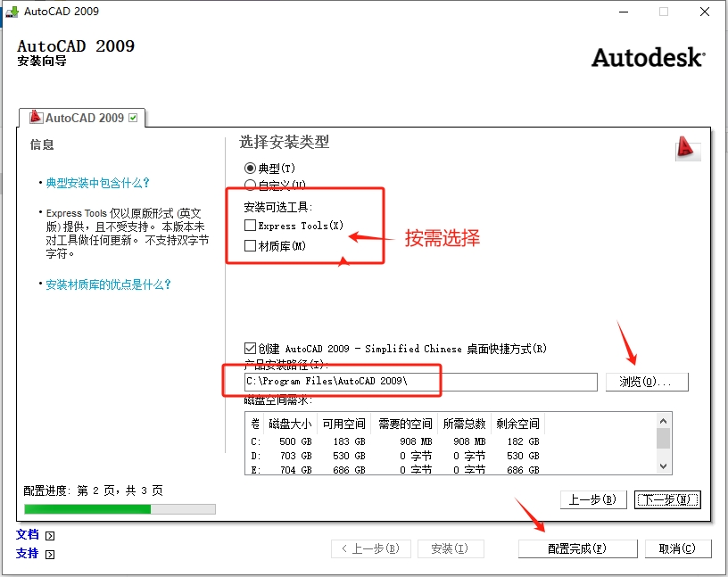The height and width of the screenshot is (577, 728).
Task: Click the 配置完成(F) button
Action: [576, 548]
